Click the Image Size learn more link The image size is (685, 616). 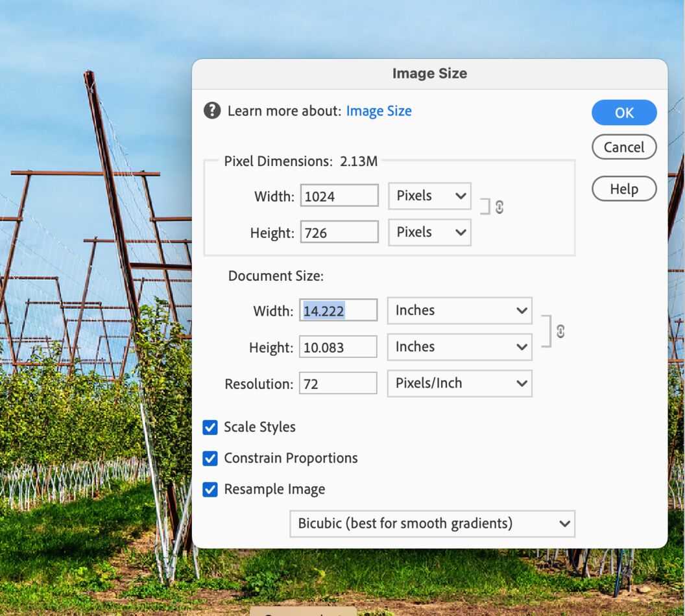(x=379, y=110)
